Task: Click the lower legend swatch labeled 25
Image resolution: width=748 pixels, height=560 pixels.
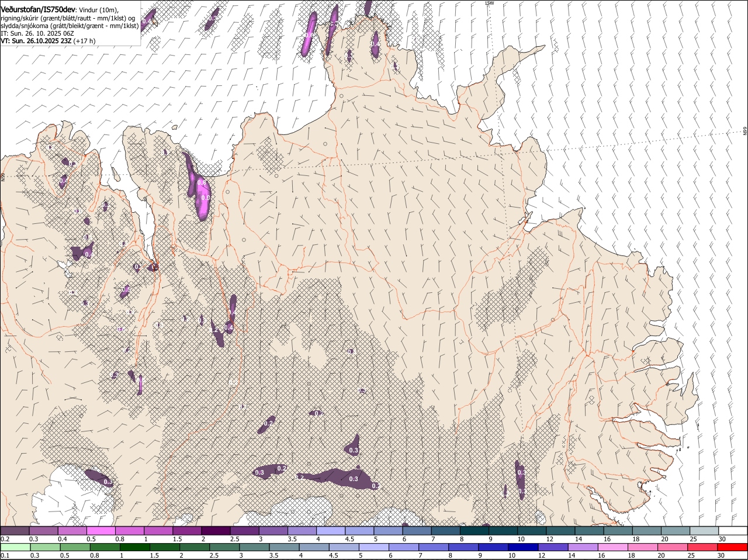Action: click(x=702, y=548)
